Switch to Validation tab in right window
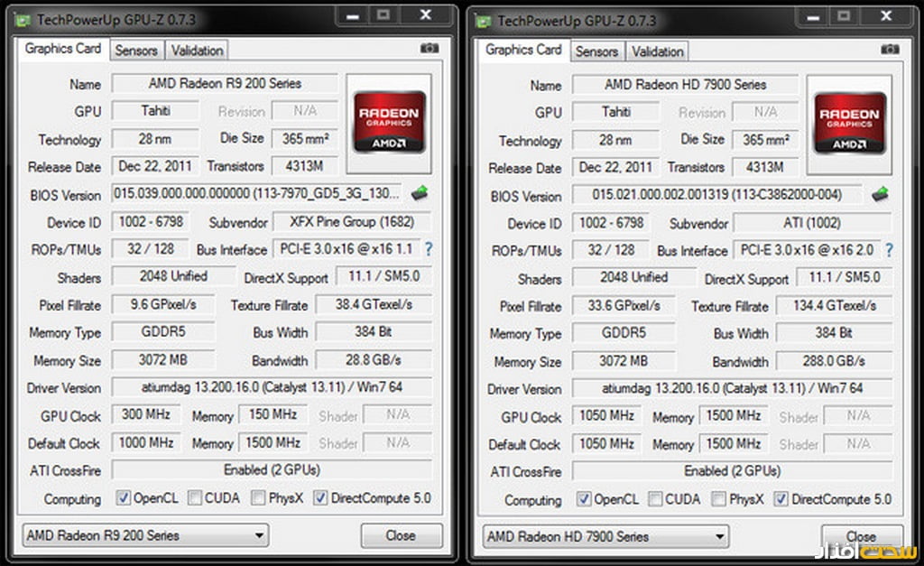Image resolution: width=924 pixels, height=566 pixels. pyautogui.click(x=658, y=51)
